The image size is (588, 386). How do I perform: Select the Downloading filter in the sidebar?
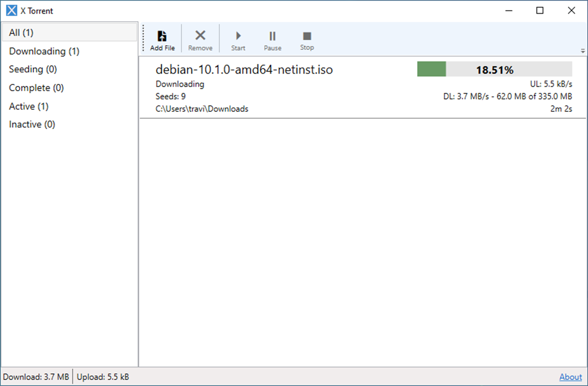[x=43, y=51]
